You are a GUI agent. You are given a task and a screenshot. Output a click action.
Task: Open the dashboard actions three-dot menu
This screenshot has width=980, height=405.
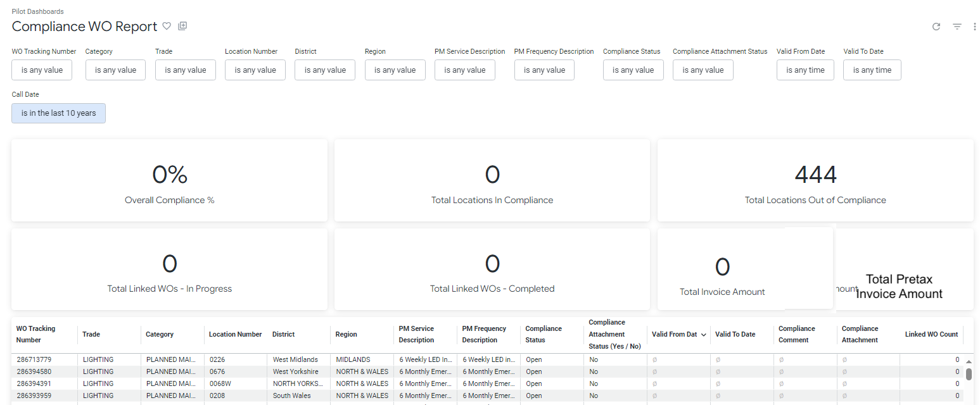(974, 27)
